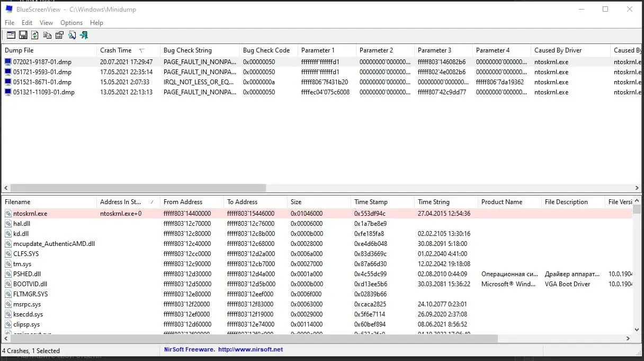Viewport: 644px width, 361px height.
Task: Click file icon beside PSHED.dll
Action: click(8, 274)
